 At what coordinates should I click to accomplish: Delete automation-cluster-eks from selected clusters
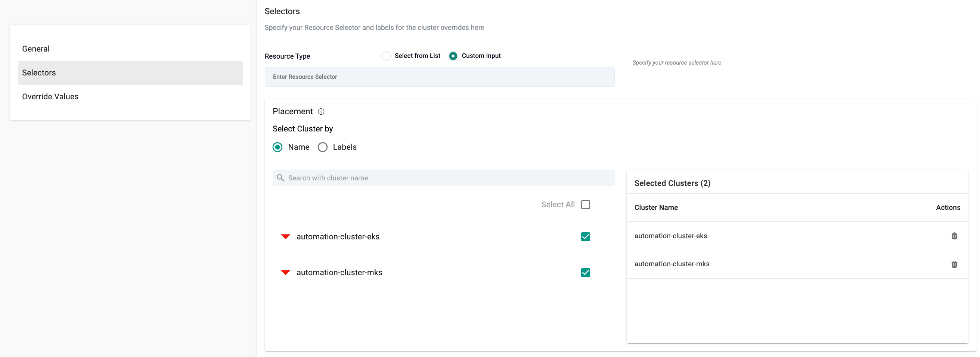pyautogui.click(x=954, y=236)
